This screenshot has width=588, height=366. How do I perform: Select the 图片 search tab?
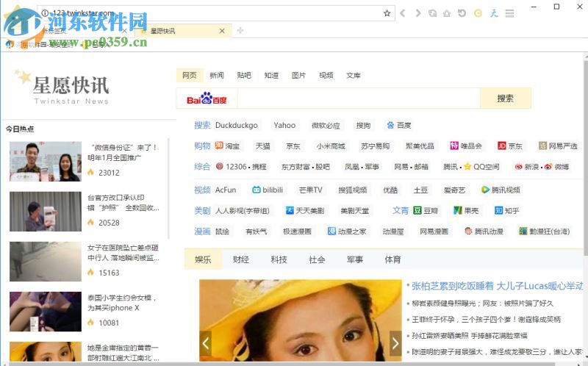coord(298,76)
